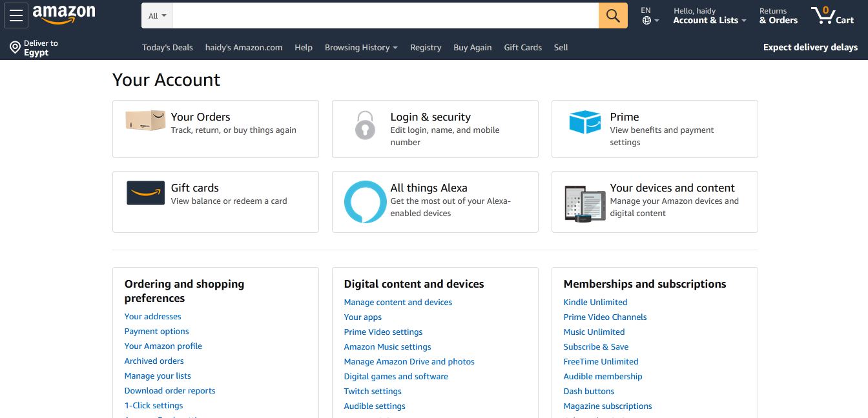Open the EN language selector dropdown
Viewport: 868px width, 418px height.
(x=650, y=15)
